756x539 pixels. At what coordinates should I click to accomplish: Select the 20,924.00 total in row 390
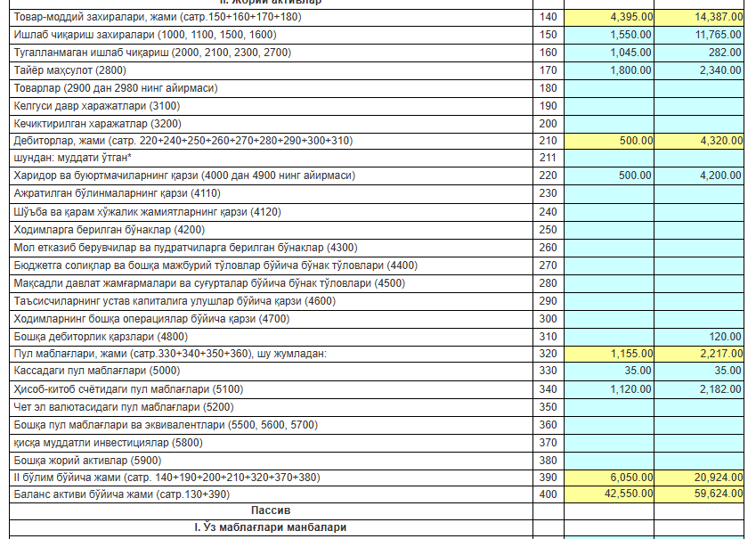pyautogui.click(x=699, y=478)
